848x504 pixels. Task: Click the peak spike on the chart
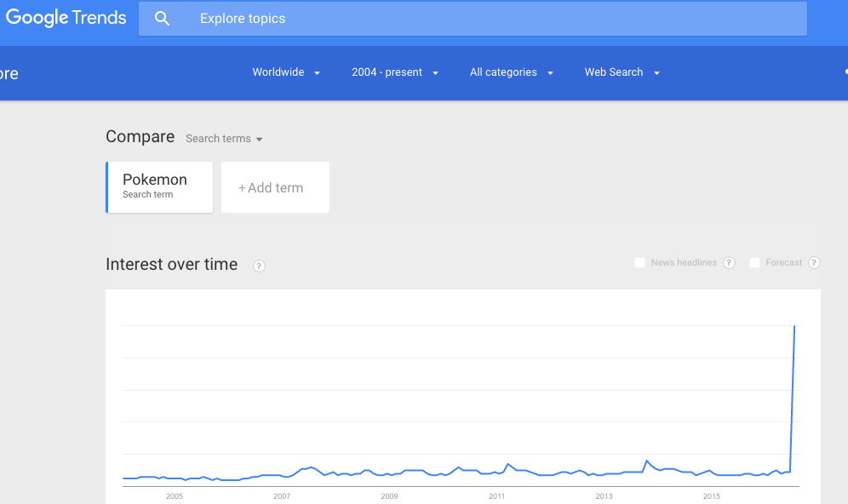pyautogui.click(x=794, y=326)
